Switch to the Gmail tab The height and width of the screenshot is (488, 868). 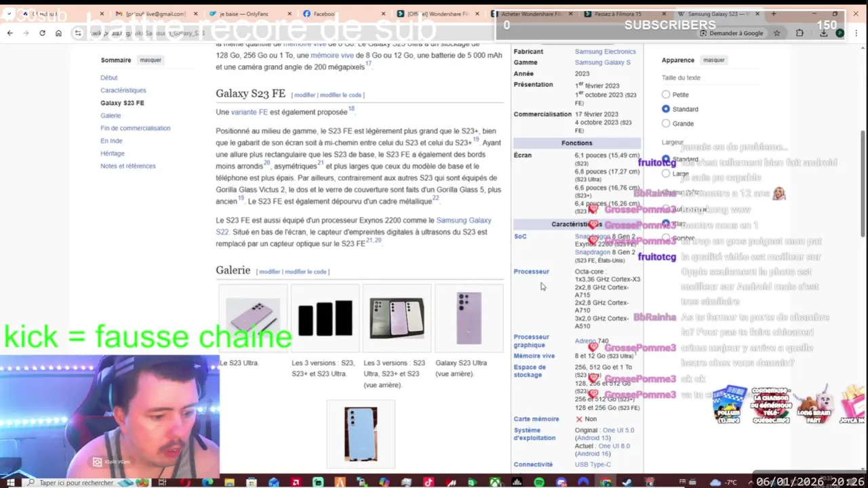tap(155, 14)
